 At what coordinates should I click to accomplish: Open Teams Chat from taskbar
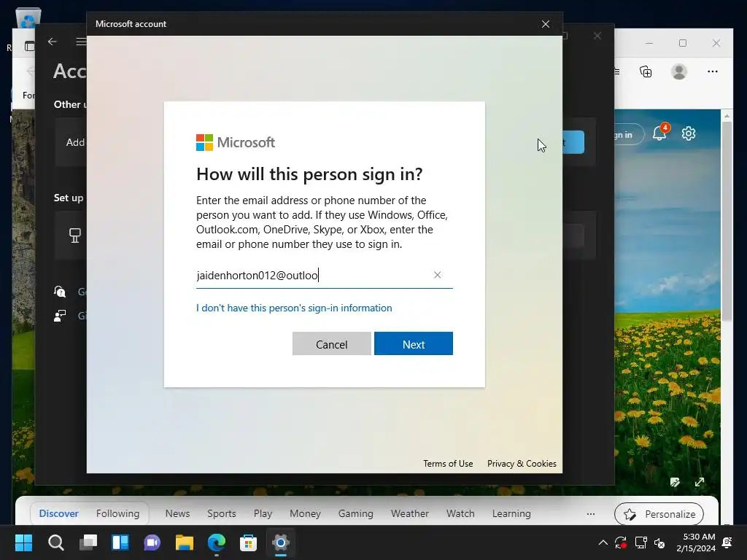[x=152, y=542]
